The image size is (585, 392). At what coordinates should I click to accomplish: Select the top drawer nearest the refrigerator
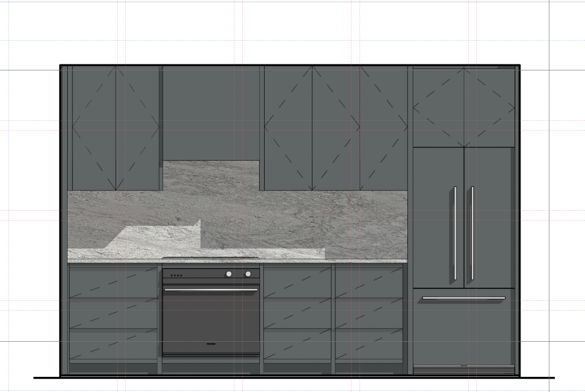[369, 282]
